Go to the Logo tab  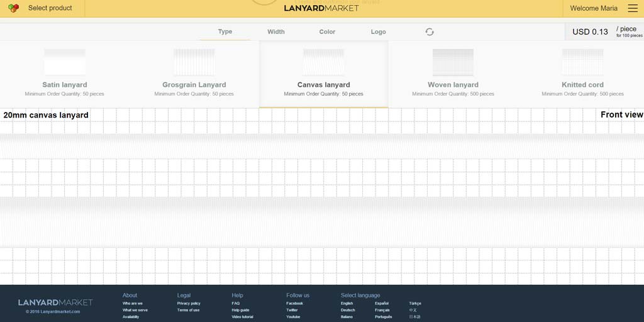click(x=378, y=32)
